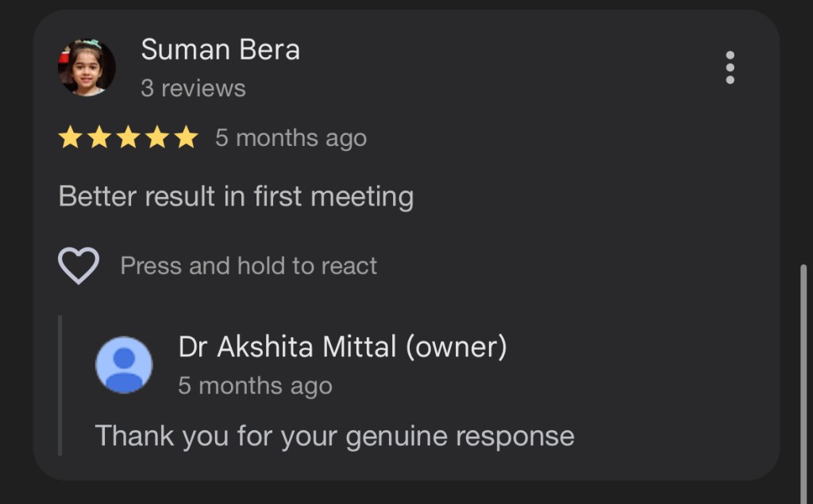
Task: Click the vertical quote bar beside owner reply
Action: (60, 385)
